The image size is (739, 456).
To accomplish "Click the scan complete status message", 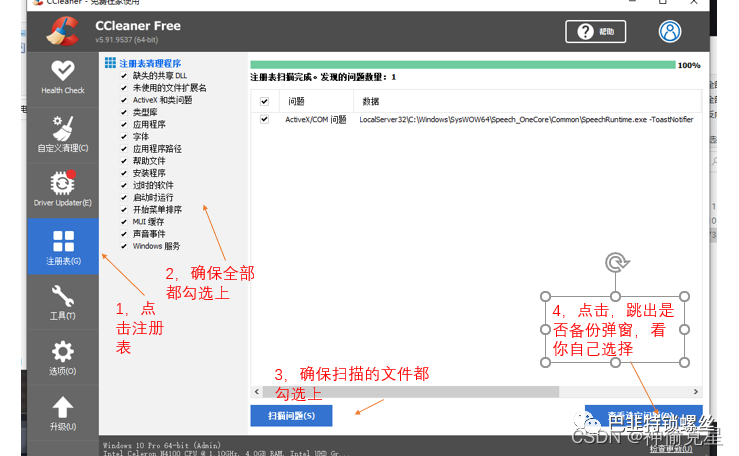I will 323,77.
